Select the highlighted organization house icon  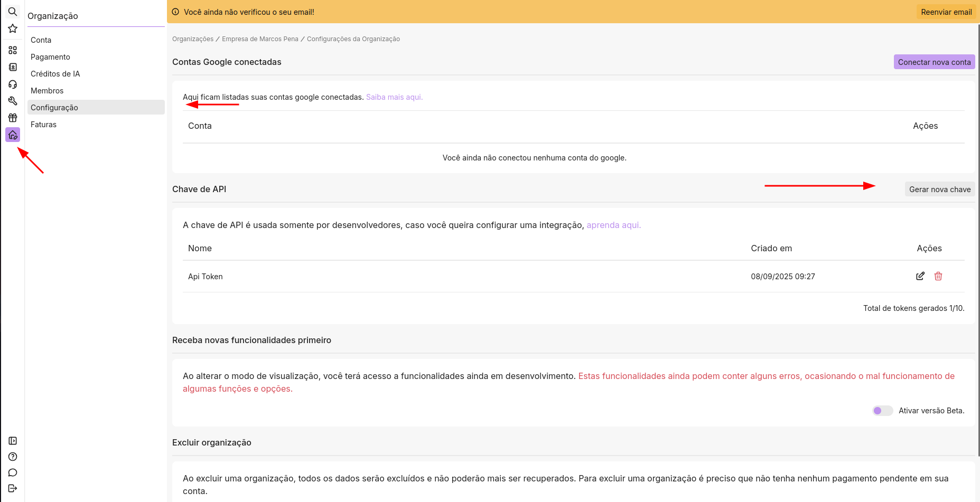[x=13, y=135]
